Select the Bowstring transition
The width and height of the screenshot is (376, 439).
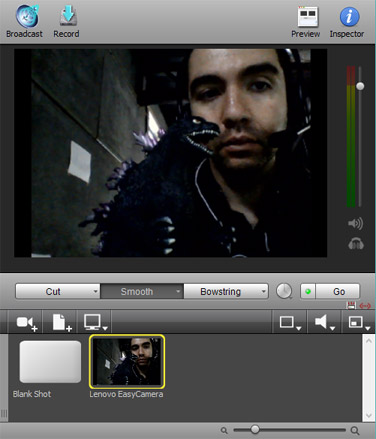coord(220,292)
